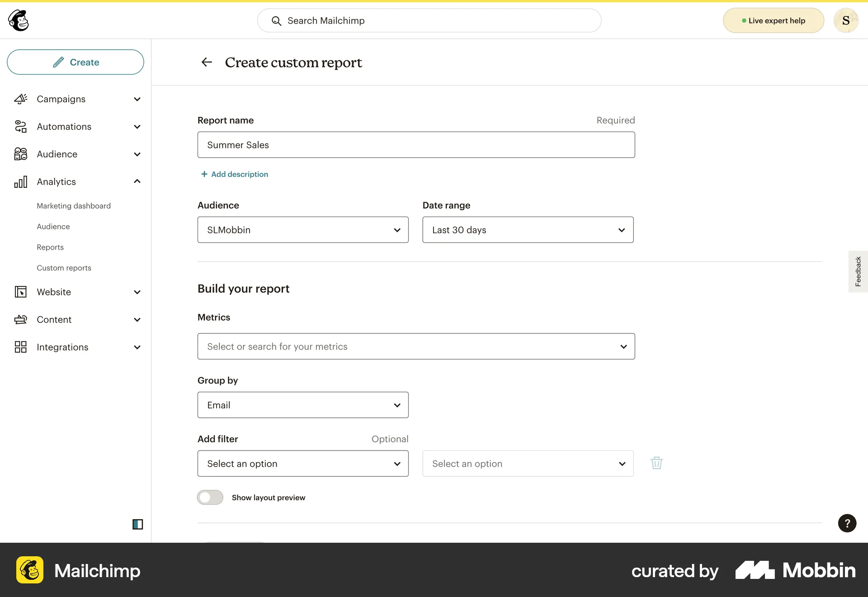
Task: Collapse sidebar with panel icon
Action: click(x=138, y=524)
